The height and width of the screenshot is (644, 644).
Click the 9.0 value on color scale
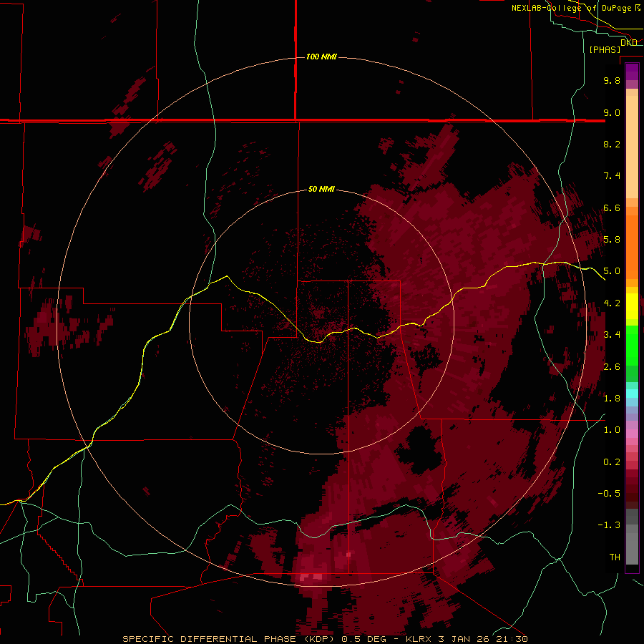pyautogui.click(x=612, y=112)
